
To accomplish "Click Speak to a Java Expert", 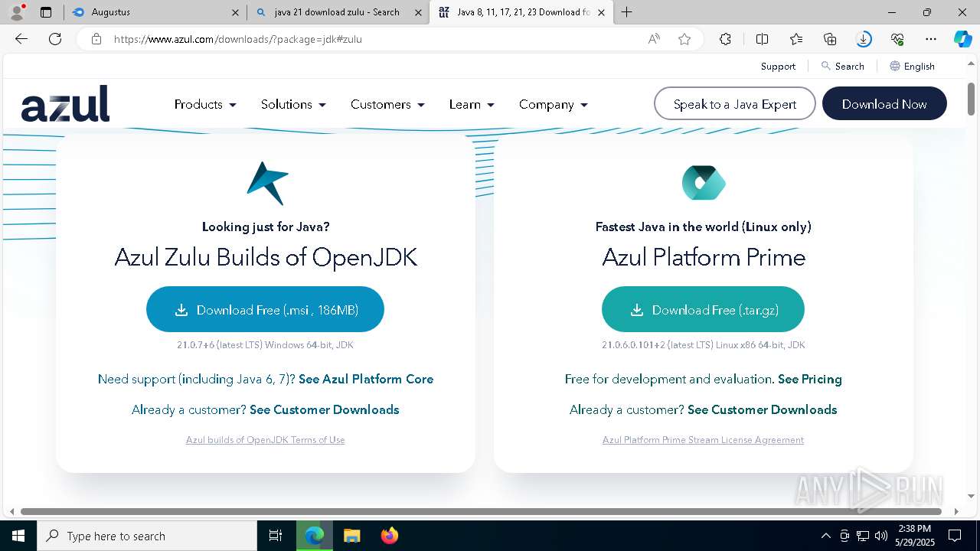I will (735, 104).
